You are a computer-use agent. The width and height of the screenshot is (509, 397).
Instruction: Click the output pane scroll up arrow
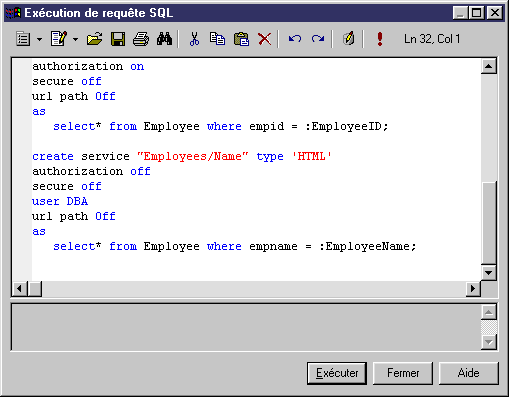coord(489,312)
